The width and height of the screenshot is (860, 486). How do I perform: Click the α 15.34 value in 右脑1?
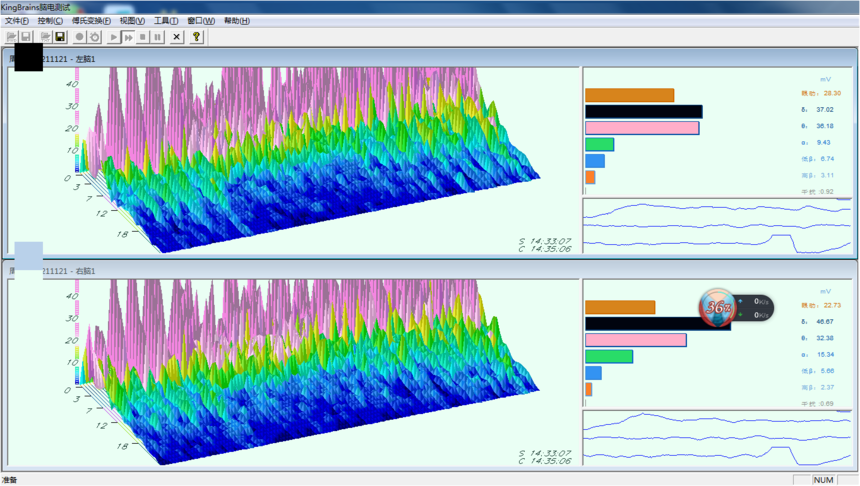818,355
